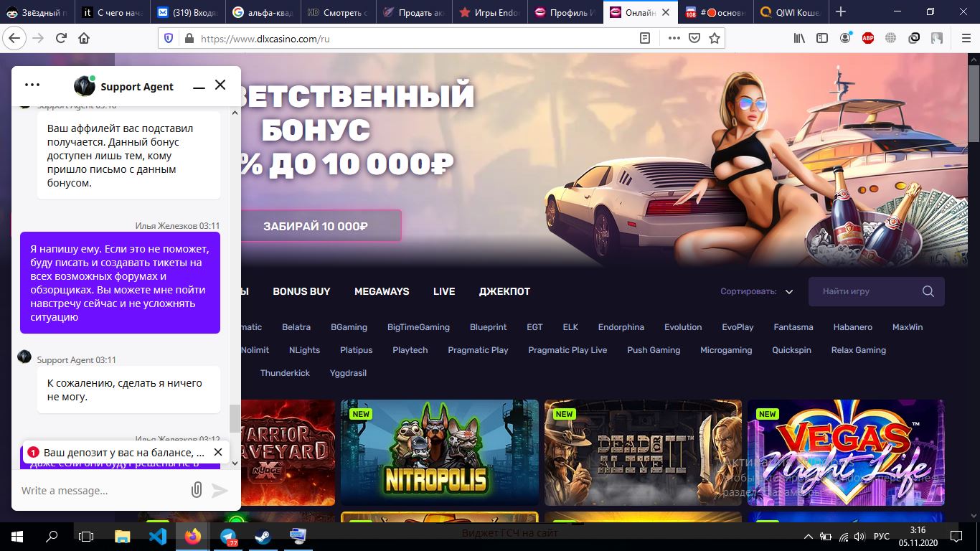Dismiss the new message notification popup
Image resolution: width=980 pixels, height=551 pixels.
(218, 452)
